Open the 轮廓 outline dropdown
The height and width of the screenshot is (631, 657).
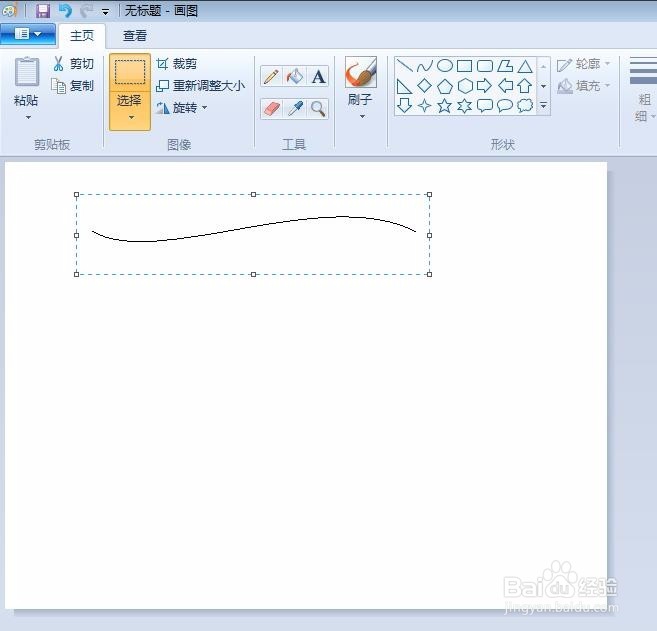583,64
